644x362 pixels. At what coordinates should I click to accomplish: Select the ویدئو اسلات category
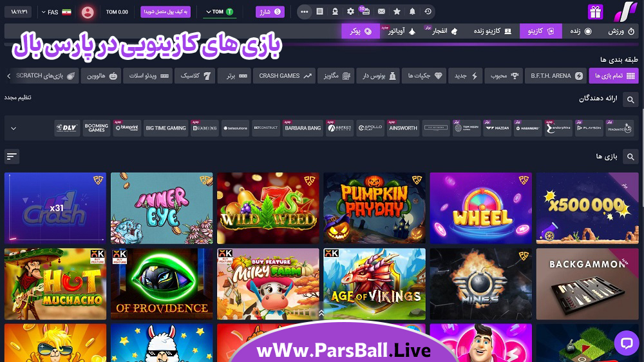point(148,76)
